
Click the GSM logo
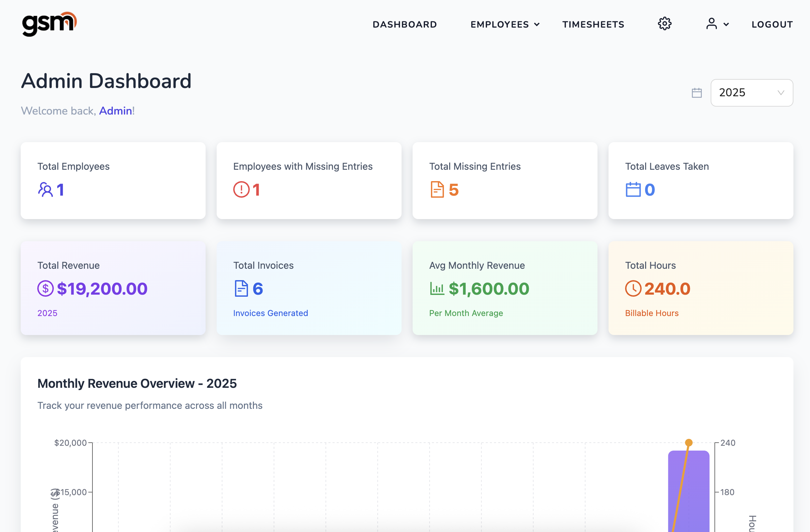click(x=49, y=24)
